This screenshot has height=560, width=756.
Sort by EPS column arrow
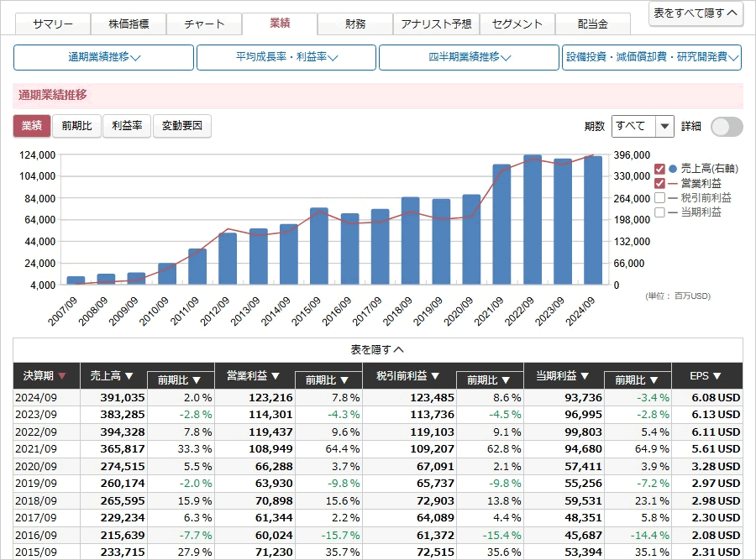[x=717, y=376]
